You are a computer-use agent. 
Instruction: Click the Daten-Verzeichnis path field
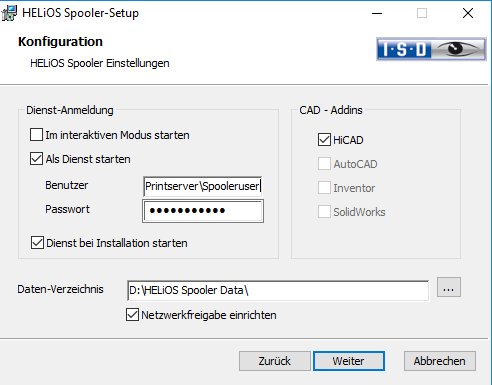(278, 290)
